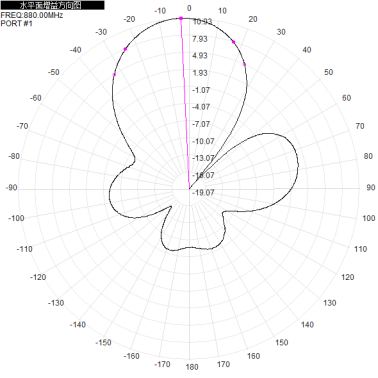The height and width of the screenshot is (378, 378).
Task: Select the FREQ:880.00MHz text
Action: pos(32,15)
